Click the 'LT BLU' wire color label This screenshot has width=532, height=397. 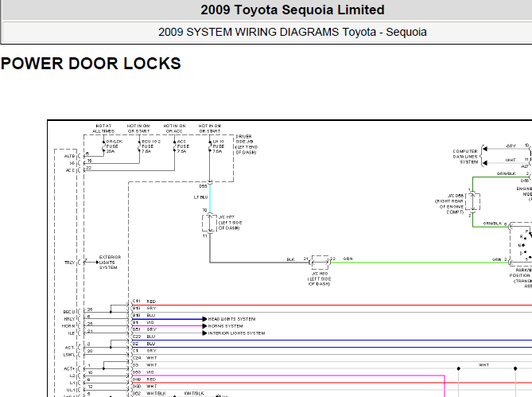pyautogui.click(x=200, y=197)
